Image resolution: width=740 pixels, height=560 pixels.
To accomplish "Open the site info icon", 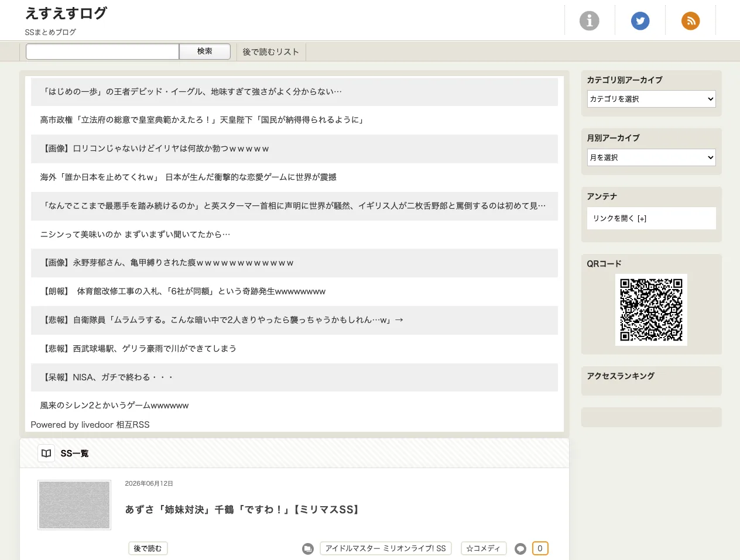I will [x=590, y=21].
